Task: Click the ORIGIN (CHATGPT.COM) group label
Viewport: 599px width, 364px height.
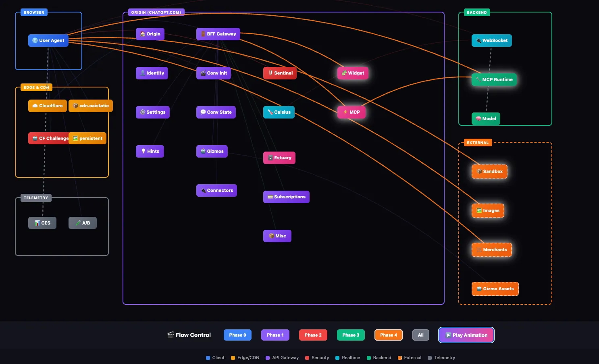Action: point(156,12)
